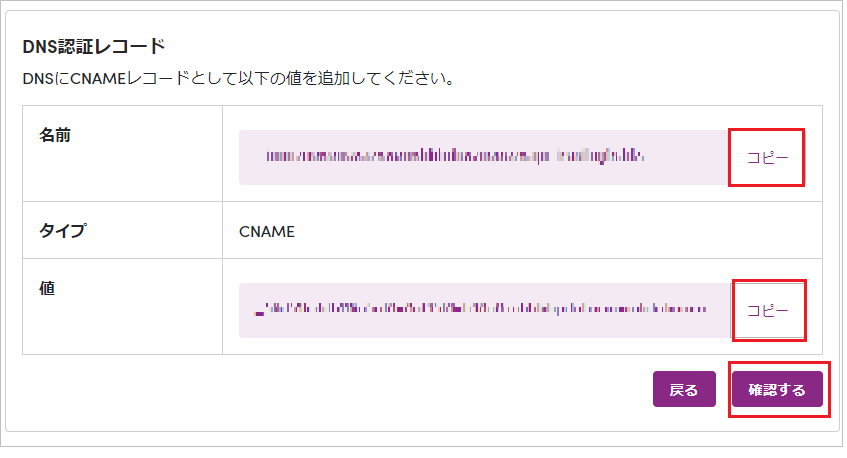The height and width of the screenshot is (458, 847).
Task: Click the leading underscore of 値 string
Action: coord(259,312)
